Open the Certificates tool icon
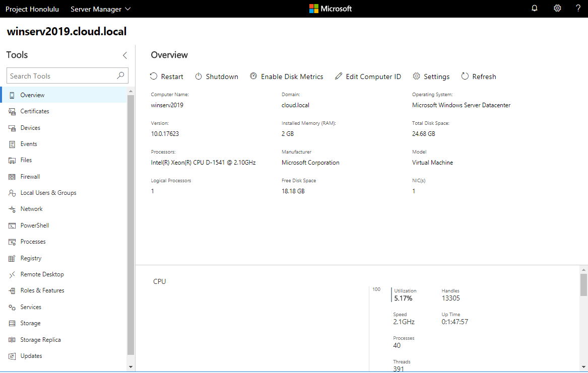Screen dimensions: 588x373 [x=12, y=112]
